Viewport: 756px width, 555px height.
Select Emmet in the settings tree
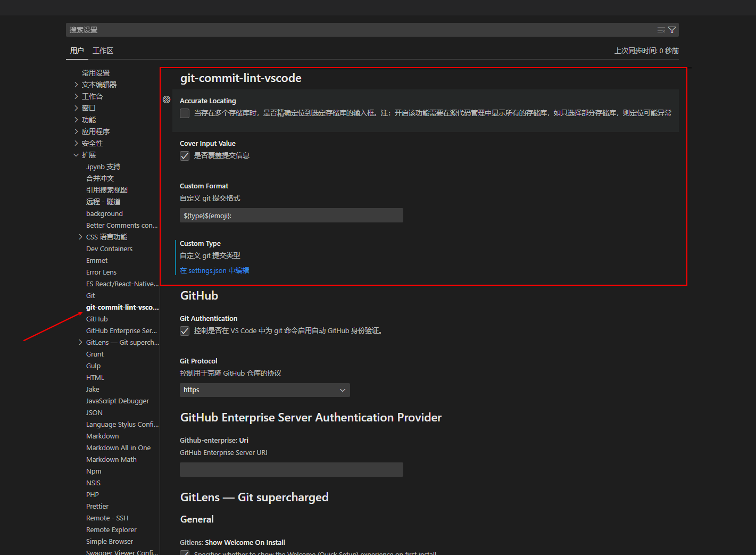tap(97, 260)
